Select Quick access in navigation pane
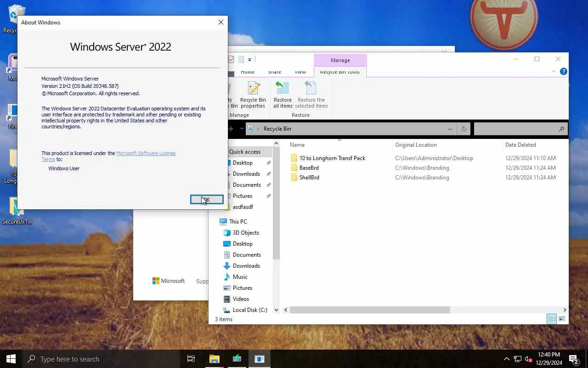588x368 pixels. coord(244,152)
